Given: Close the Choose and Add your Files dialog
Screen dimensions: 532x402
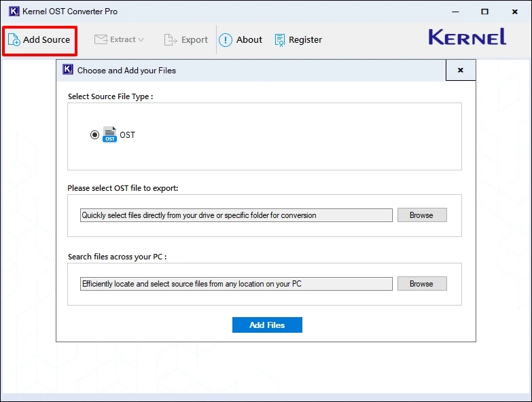Looking at the screenshot, I should (x=460, y=70).
